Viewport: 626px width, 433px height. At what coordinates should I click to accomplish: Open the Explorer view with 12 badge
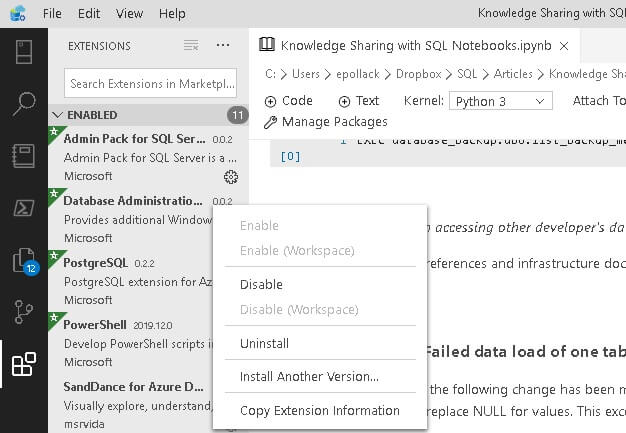(x=23, y=261)
